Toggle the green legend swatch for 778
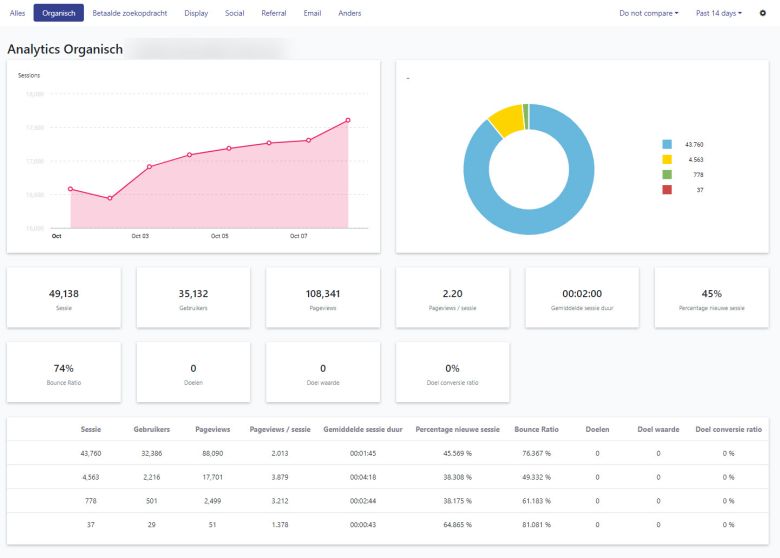This screenshot has height=558, width=780. 667,174
